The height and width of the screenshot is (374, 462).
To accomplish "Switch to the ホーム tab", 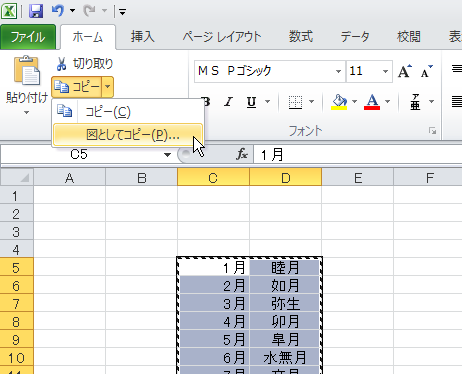I will click(88, 37).
